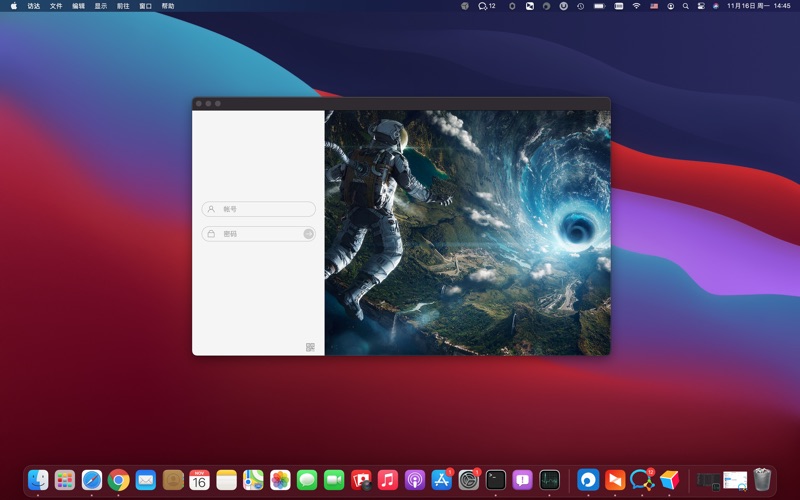Open Finder from the Dock

pyautogui.click(x=38, y=480)
